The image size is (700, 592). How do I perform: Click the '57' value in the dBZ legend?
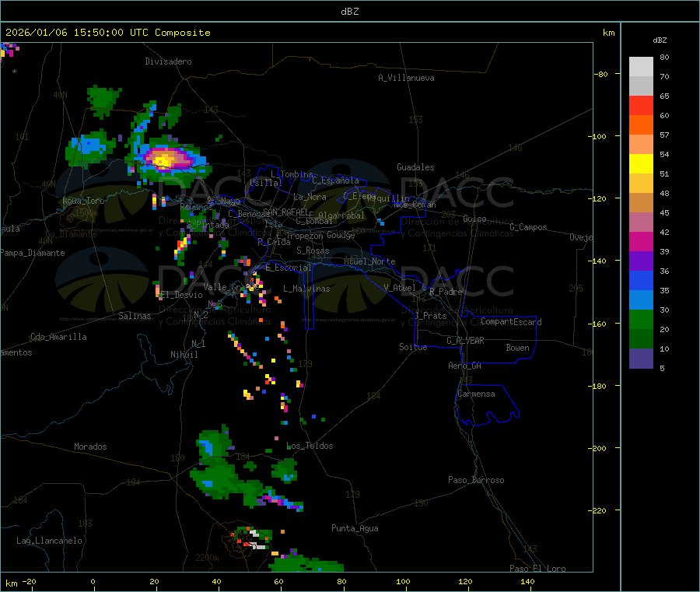[664, 135]
